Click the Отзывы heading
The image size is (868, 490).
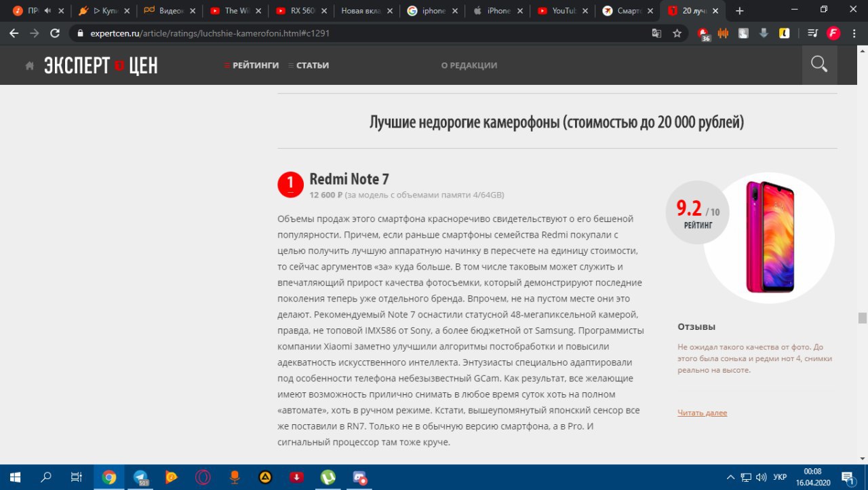(x=696, y=326)
